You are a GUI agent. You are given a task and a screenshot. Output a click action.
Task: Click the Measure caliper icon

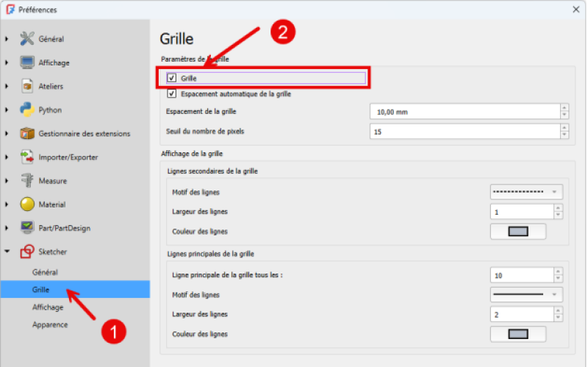click(27, 180)
